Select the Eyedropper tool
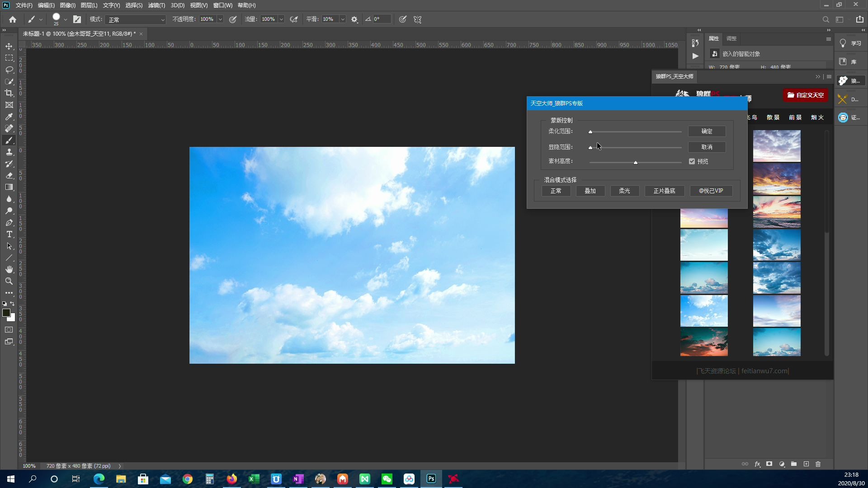Screen dimensions: 868x488 (x=9, y=117)
